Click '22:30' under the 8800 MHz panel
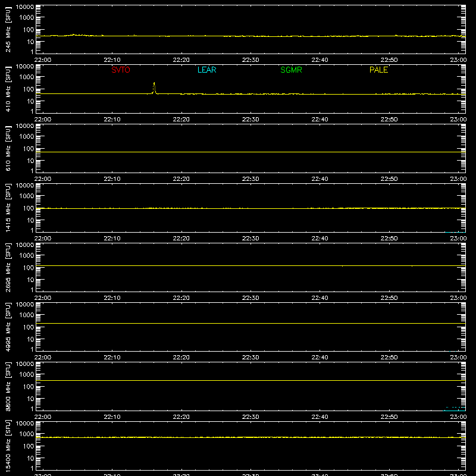476x476 pixels. 250,417
